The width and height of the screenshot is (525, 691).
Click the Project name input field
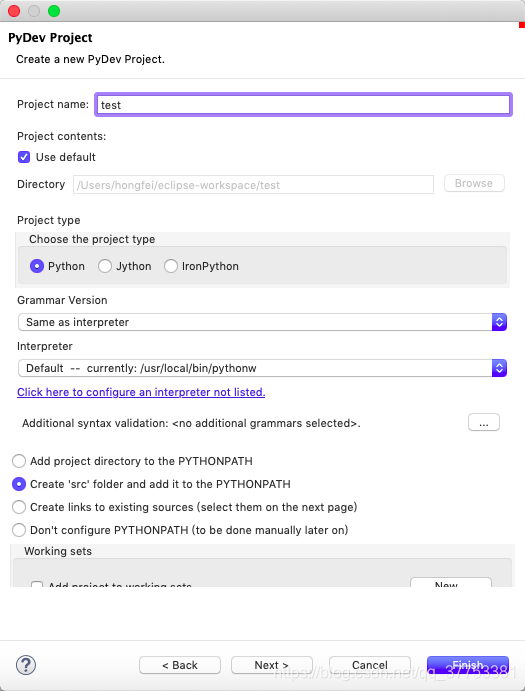[x=303, y=105]
